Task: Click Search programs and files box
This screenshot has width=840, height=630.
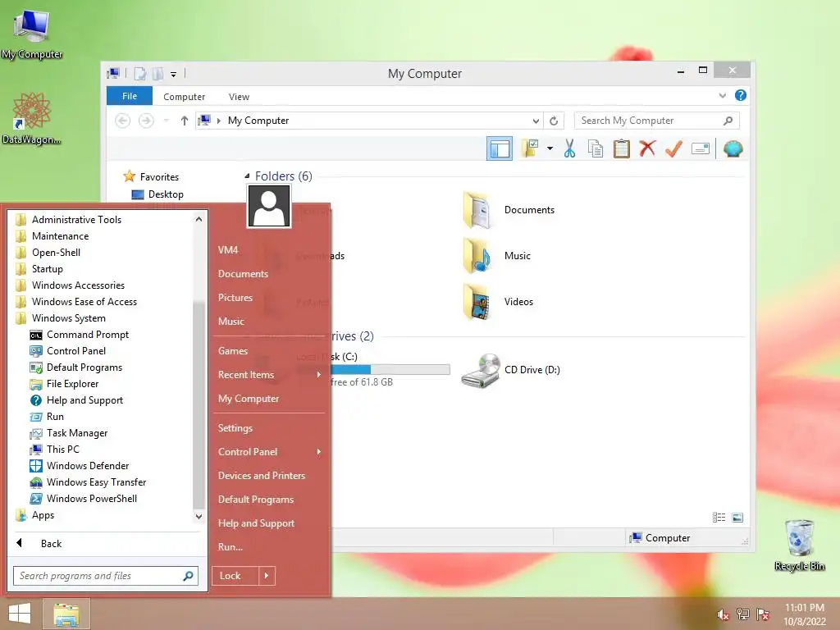Action: tap(106, 576)
